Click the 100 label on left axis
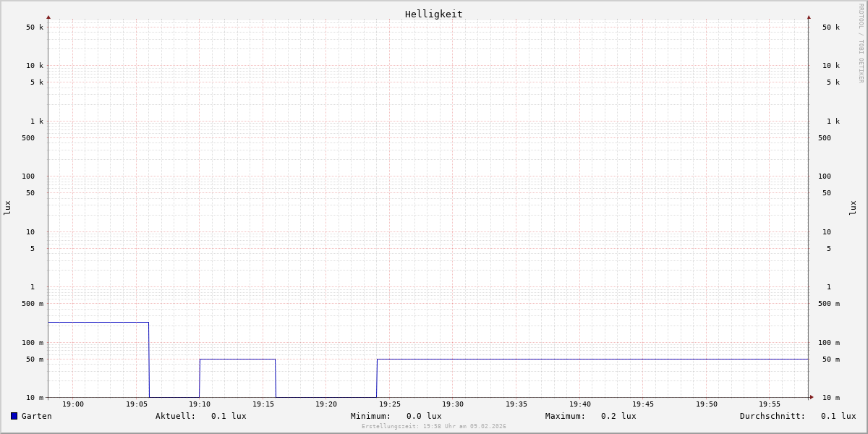868x434 pixels. click(x=28, y=176)
